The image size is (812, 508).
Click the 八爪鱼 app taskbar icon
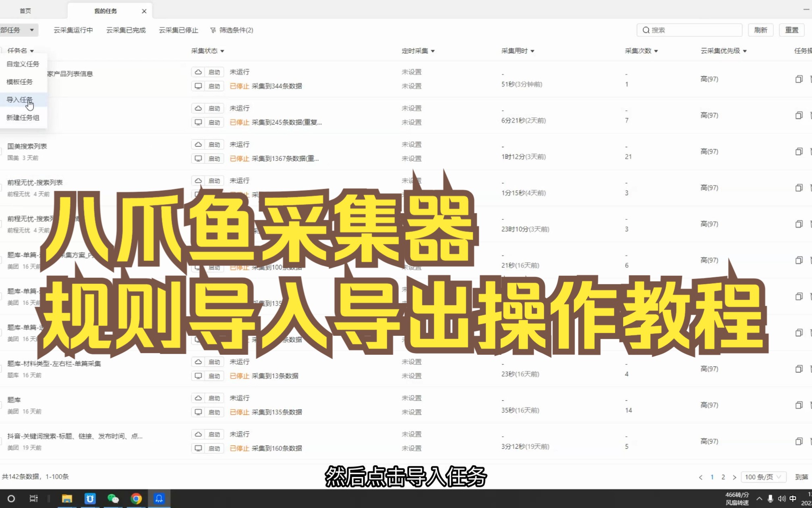(159, 499)
